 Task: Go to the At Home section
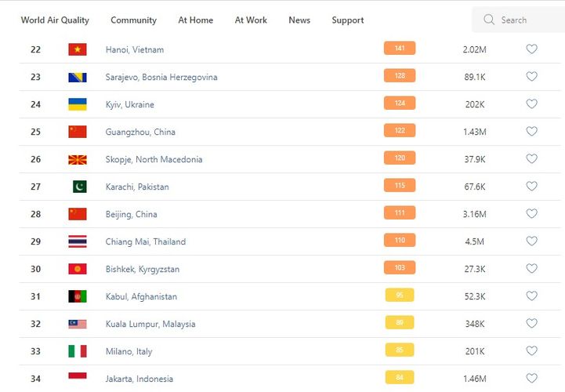pos(195,20)
